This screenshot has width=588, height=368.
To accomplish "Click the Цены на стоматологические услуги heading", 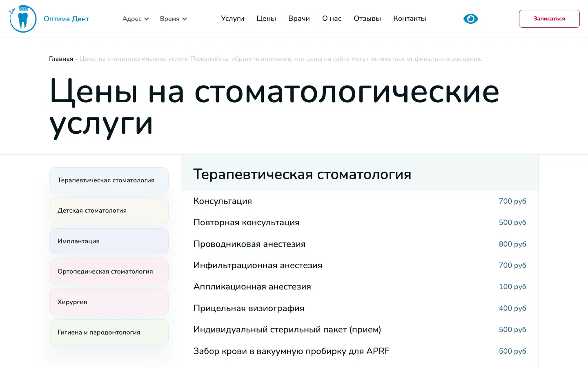I will (274, 107).
